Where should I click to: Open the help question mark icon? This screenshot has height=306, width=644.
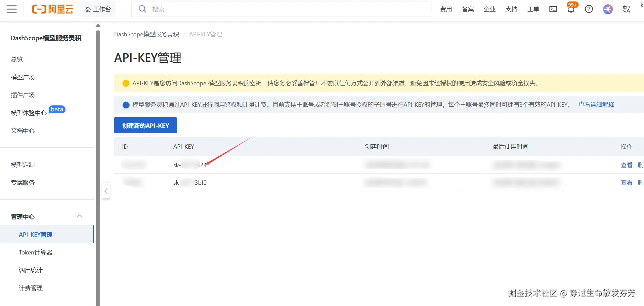[x=589, y=9]
